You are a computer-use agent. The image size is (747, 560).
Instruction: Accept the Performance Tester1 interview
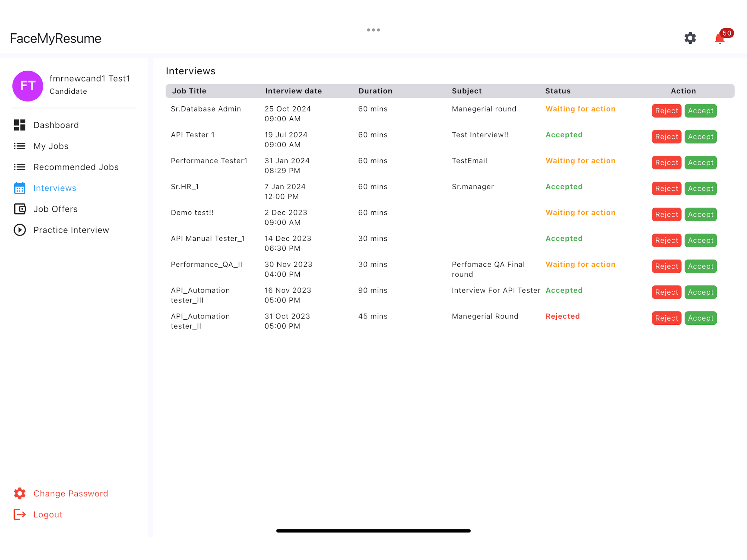click(x=700, y=163)
